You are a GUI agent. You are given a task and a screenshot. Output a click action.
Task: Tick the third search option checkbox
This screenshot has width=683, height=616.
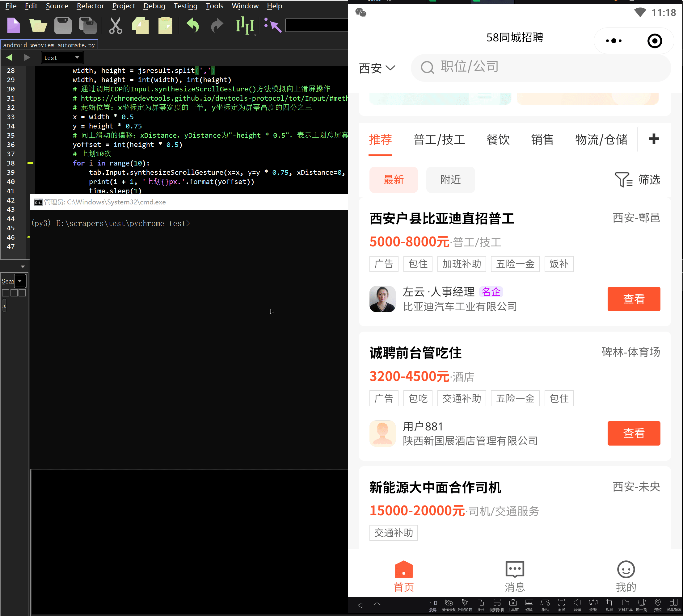22,293
